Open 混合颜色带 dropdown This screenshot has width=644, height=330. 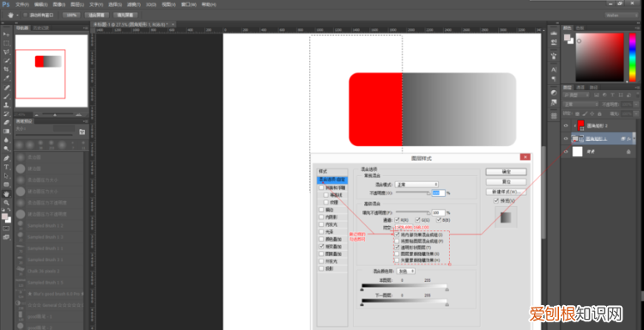(x=407, y=272)
